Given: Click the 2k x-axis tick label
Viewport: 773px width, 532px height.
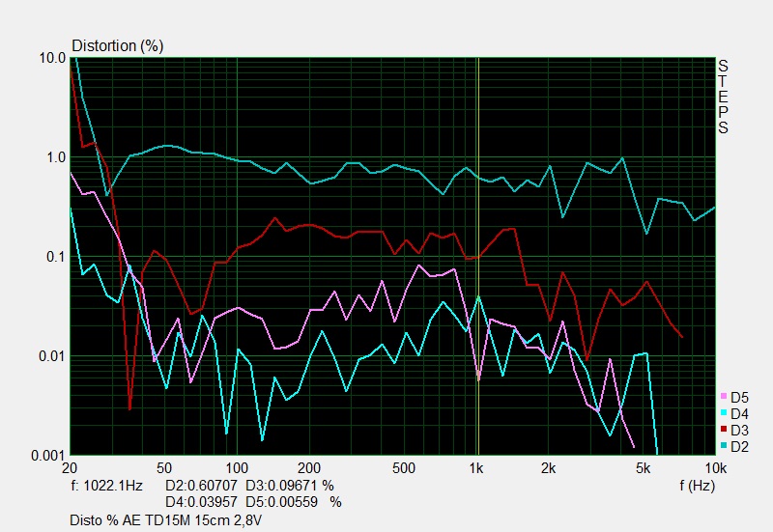Looking at the screenshot, I should pos(548,468).
